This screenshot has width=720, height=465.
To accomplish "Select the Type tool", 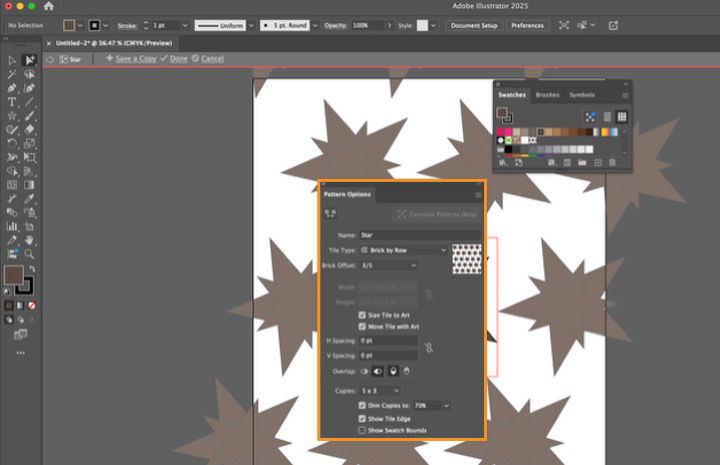I will [12, 102].
